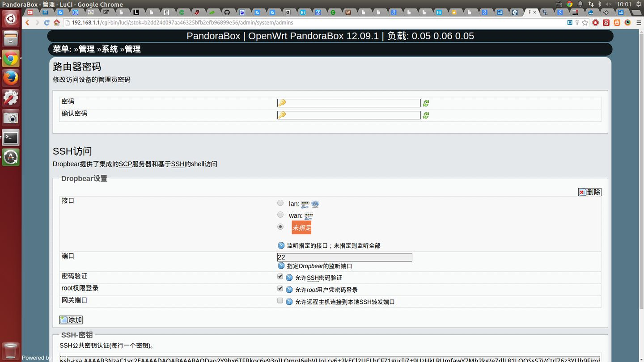
Task: Select the 未指定 interface radio button
Action: coord(280,227)
